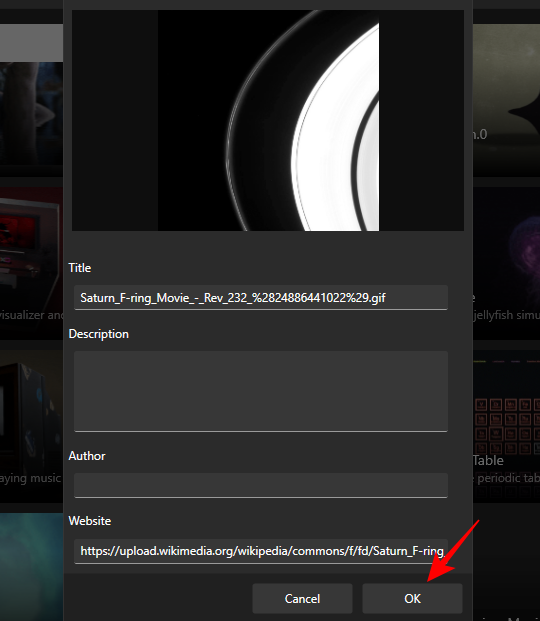Click inside the empty Description box
The width and height of the screenshot is (540, 621).
tap(261, 391)
